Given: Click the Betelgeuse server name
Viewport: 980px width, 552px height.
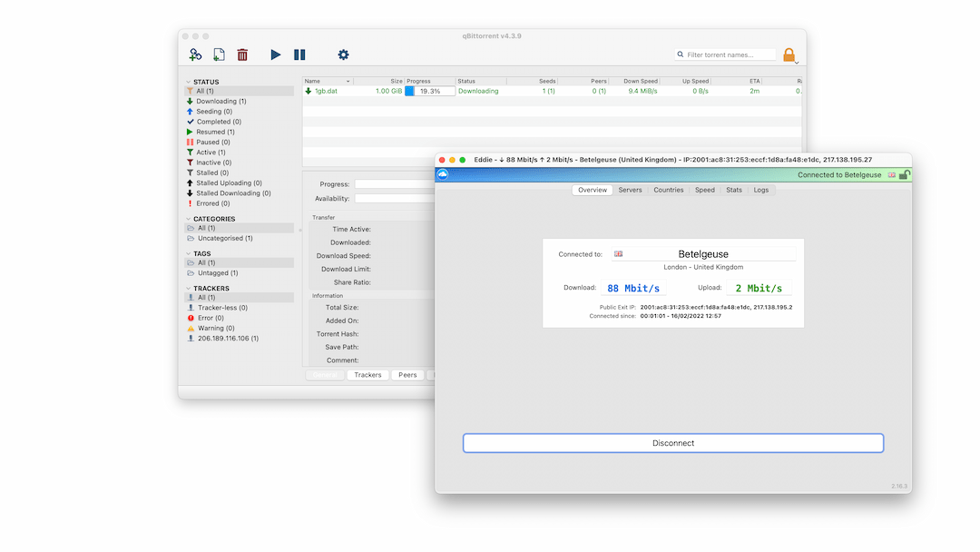Looking at the screenshot, I should (703, 254).
